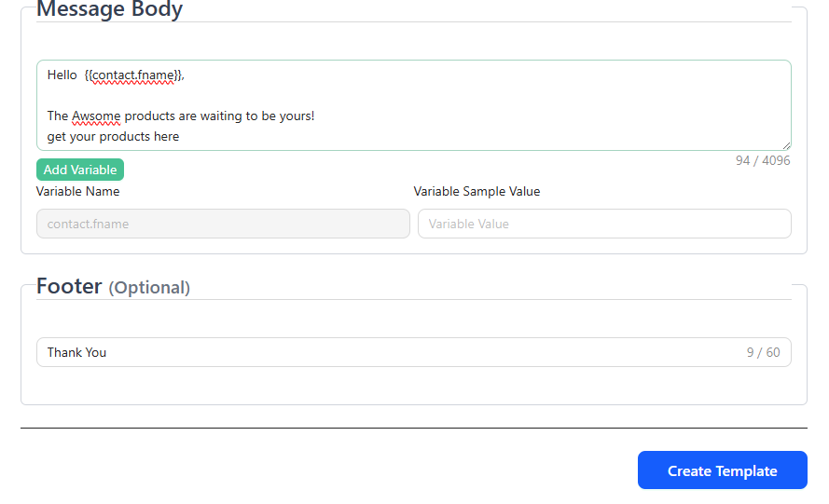The width and height of the screenshot is (829, 504).
Task: Click the word Hello in message body
Action: coord(62,75)
